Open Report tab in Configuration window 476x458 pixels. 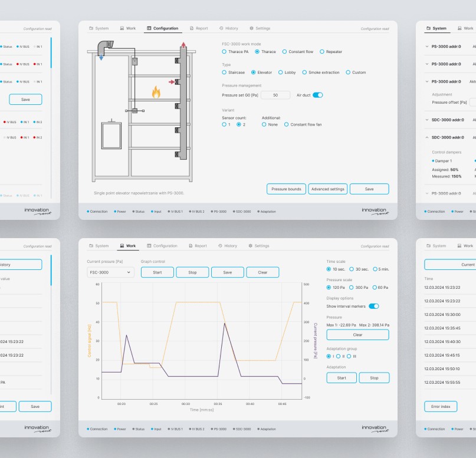(199, 28)
